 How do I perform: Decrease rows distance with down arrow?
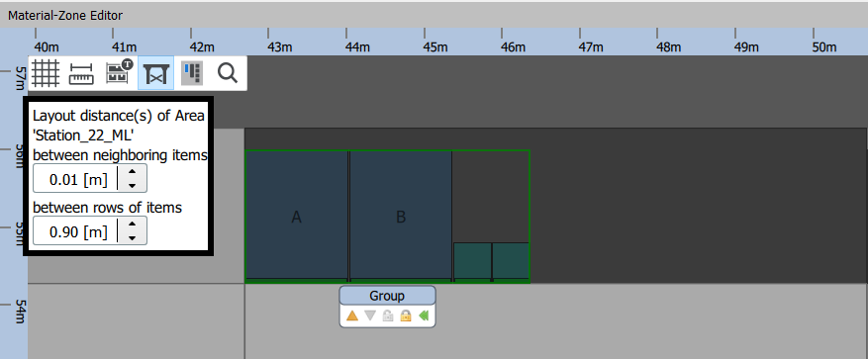[x=133, y=238]
